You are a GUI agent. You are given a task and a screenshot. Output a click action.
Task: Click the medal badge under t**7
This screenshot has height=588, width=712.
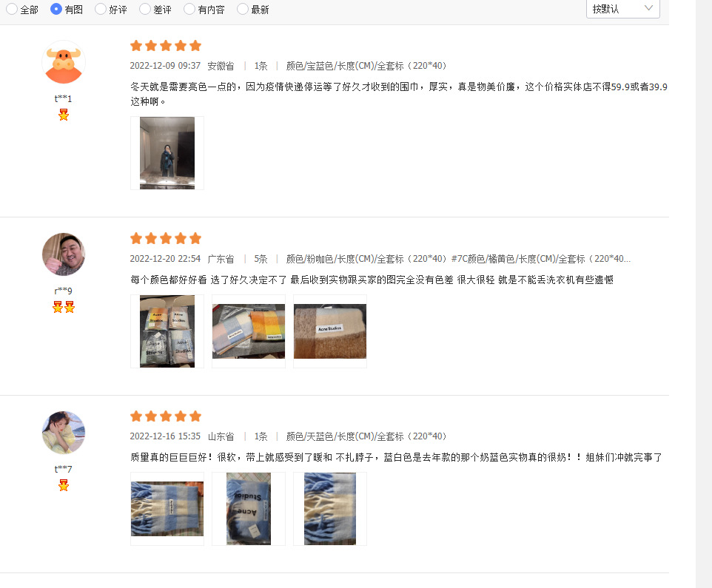pyautogui.click(x=64, y=485)
